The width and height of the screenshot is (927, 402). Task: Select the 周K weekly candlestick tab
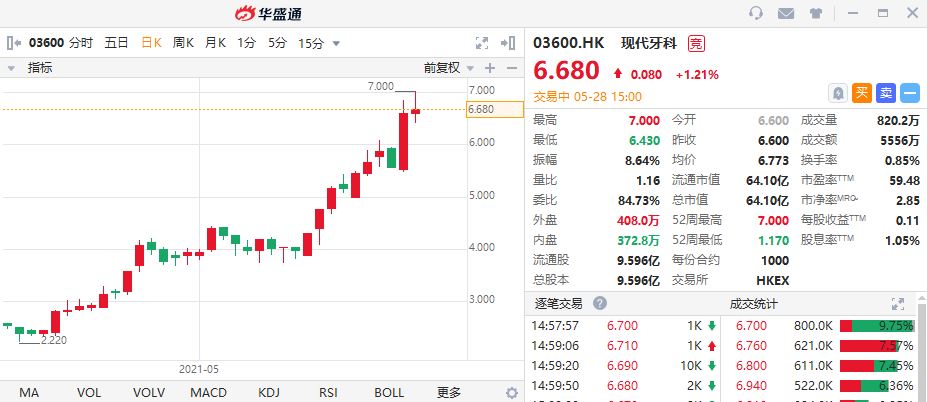point(183,43)
